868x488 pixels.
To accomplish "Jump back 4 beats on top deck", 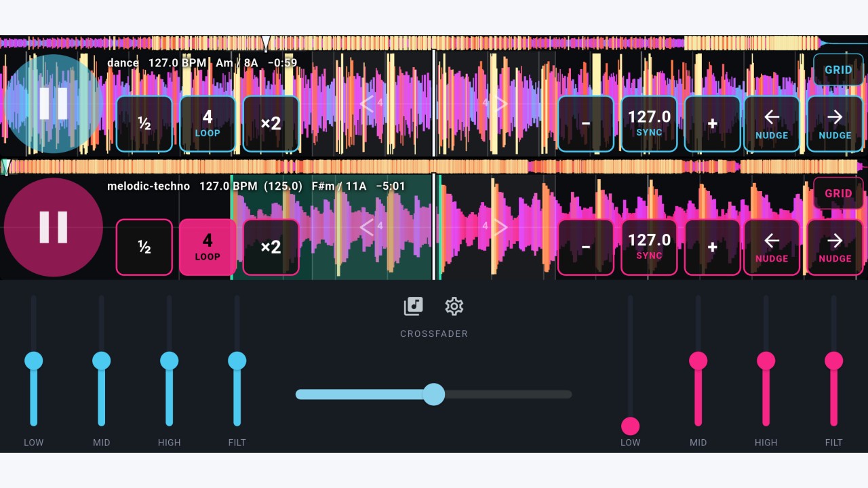I will (372, 103).
